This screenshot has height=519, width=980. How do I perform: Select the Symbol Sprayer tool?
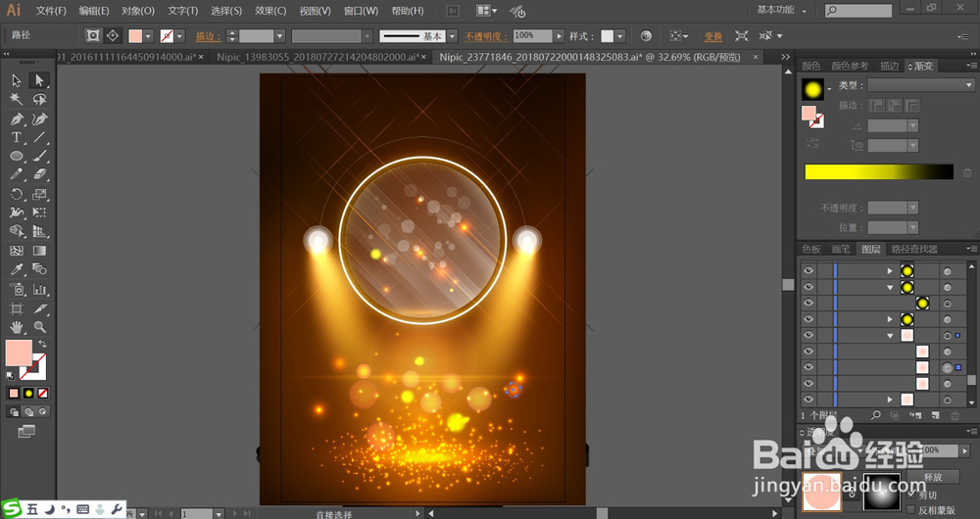17,289
